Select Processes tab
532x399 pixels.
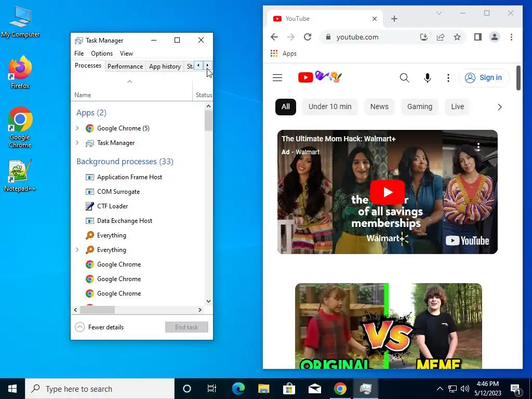[x=88, y=65]
